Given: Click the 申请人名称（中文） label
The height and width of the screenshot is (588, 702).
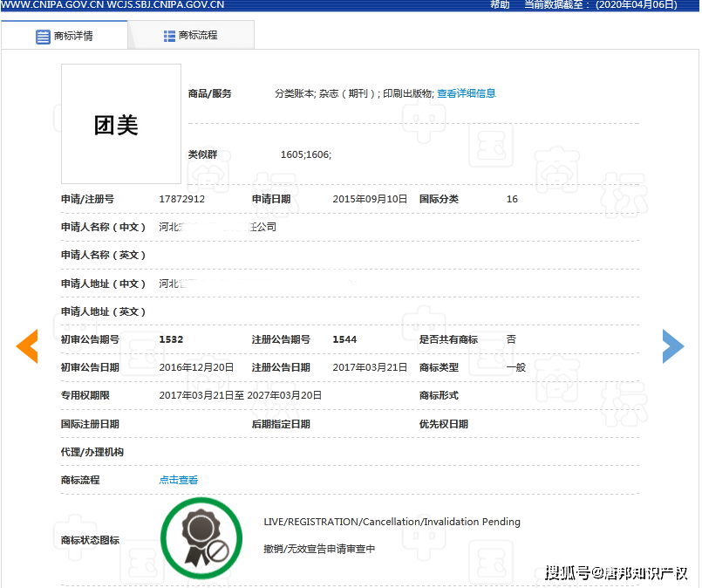Looking at the screenshot, I should click(x=104, y=227).
